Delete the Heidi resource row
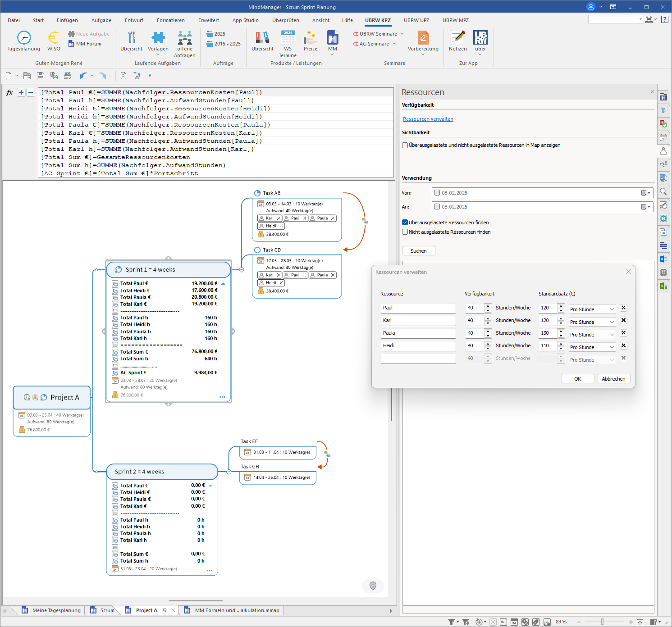The height and width of the screenshot is (627, 672). click(x=623, y=345)
